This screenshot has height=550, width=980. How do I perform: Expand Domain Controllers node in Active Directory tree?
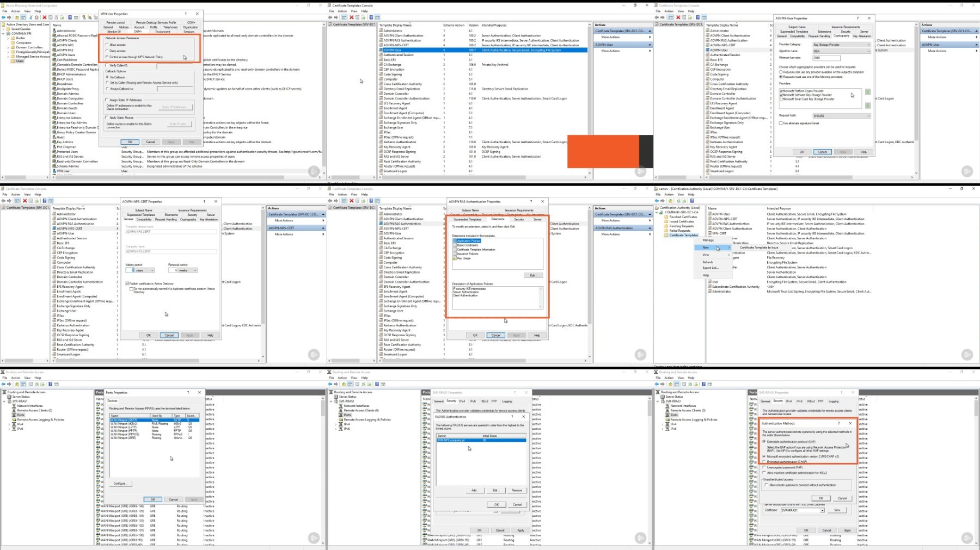click(x=8, y=47)
